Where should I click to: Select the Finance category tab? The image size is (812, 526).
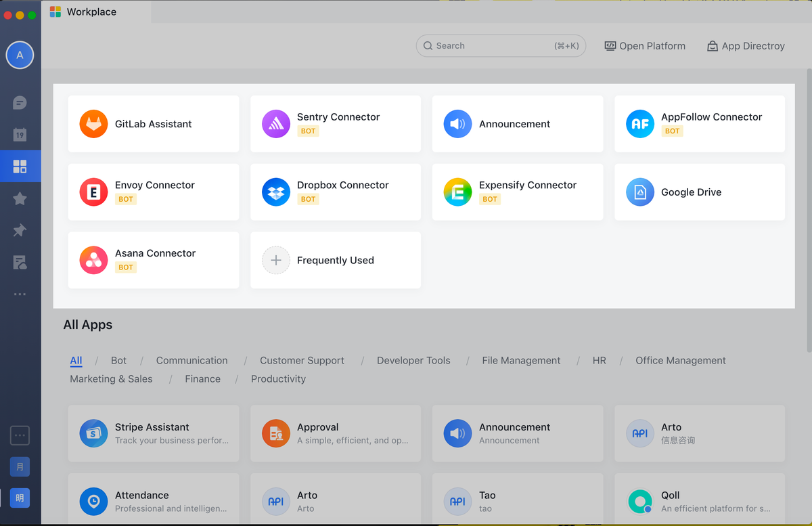(x=202, y=379)
